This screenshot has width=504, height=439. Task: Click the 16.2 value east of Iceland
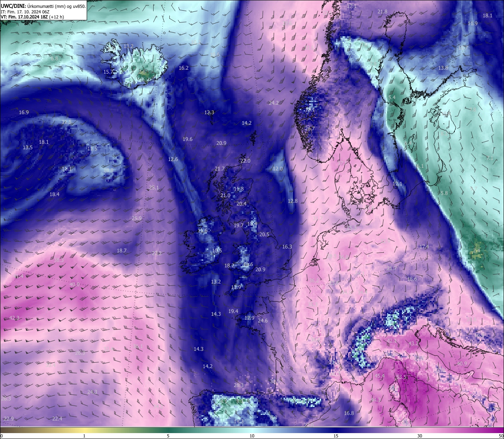(183, 68)
